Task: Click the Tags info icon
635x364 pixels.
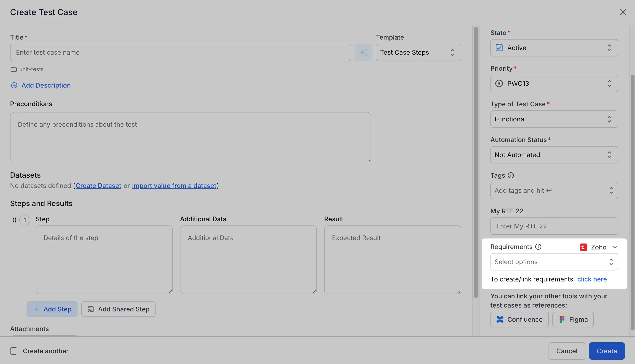Action: pyautogui.click(x=511, y=176)
